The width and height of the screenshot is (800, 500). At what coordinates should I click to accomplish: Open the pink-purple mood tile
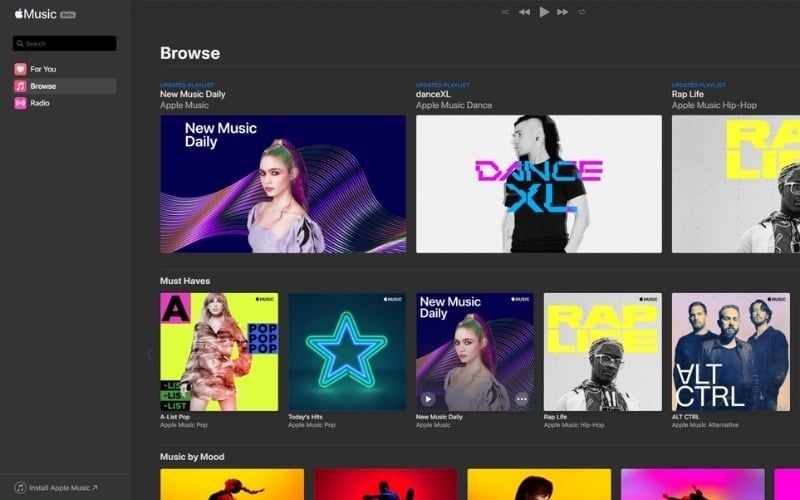pyautogui.click(x=692, y=484)
